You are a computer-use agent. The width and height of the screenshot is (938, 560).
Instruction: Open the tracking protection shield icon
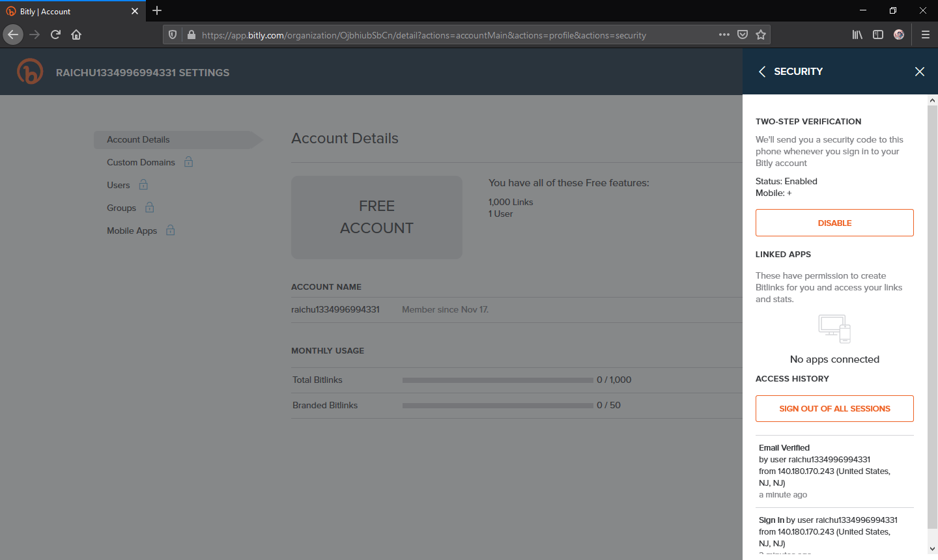pyautogui.click(x=173, y=35)
